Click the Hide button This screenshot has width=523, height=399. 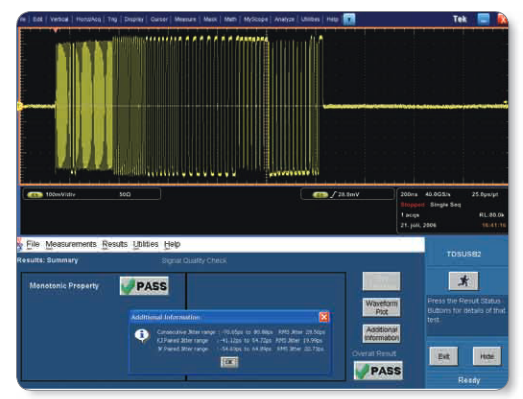pos(487,356)
